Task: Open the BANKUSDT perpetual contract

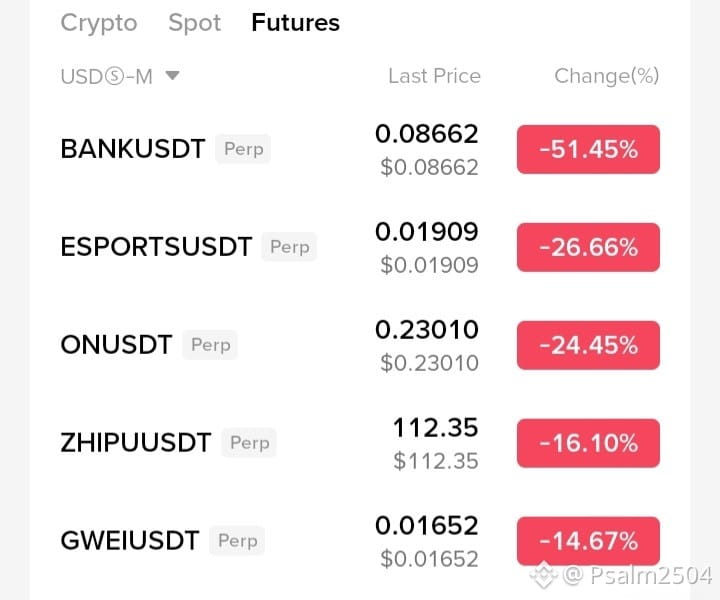Action: (x=360, y=149)
